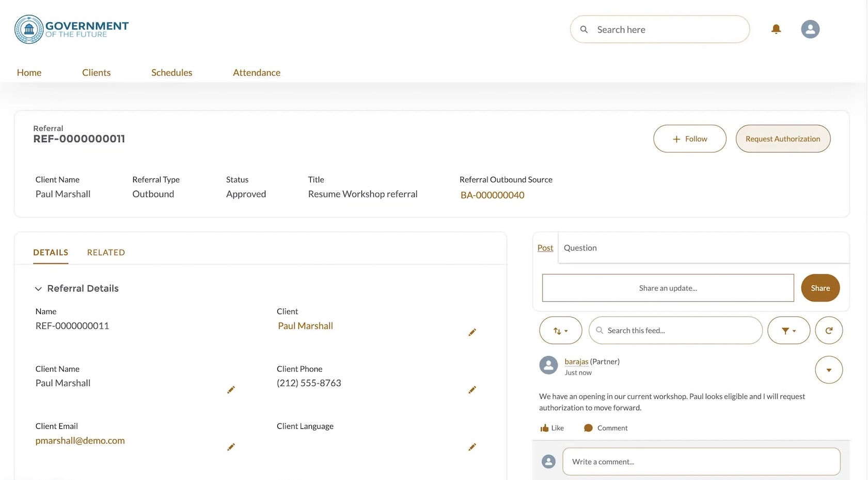The width and height of the screenshot is (868, 480).
Task: Click the Share button to post an update
Action: 820,288
